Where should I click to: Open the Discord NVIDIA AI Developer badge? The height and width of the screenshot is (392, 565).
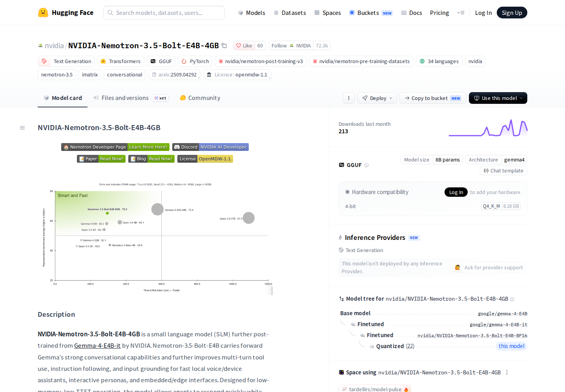click(x=210, y=147)
